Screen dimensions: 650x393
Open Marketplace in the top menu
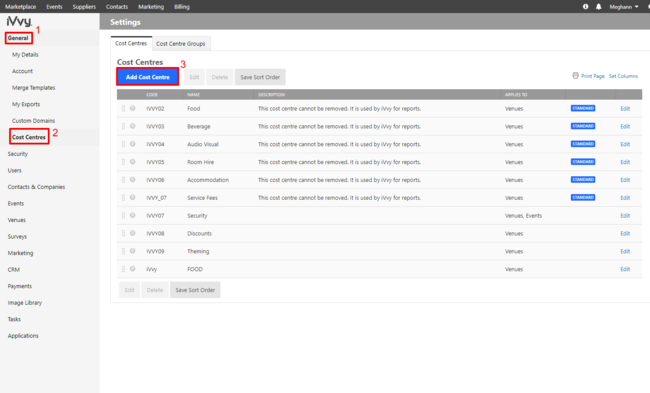(20, 7)
